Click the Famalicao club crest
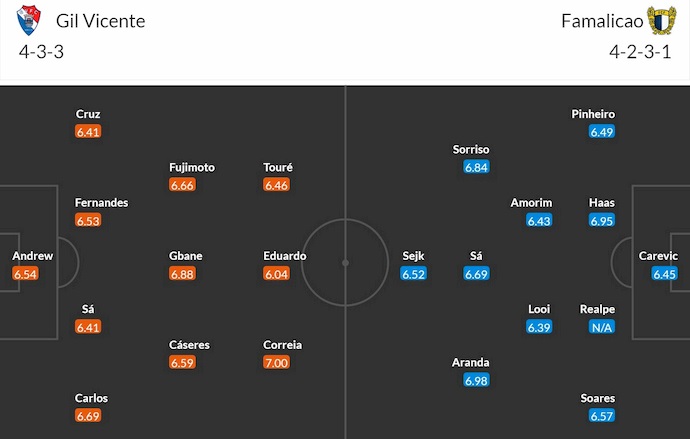The image size is (690, 439). pyautogui.click(x=660, y=20)
